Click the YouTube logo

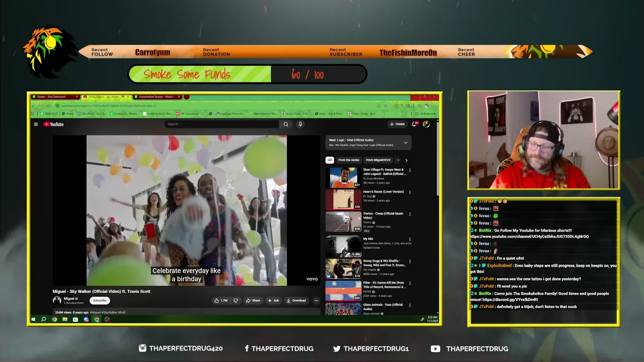coord(53,124)
